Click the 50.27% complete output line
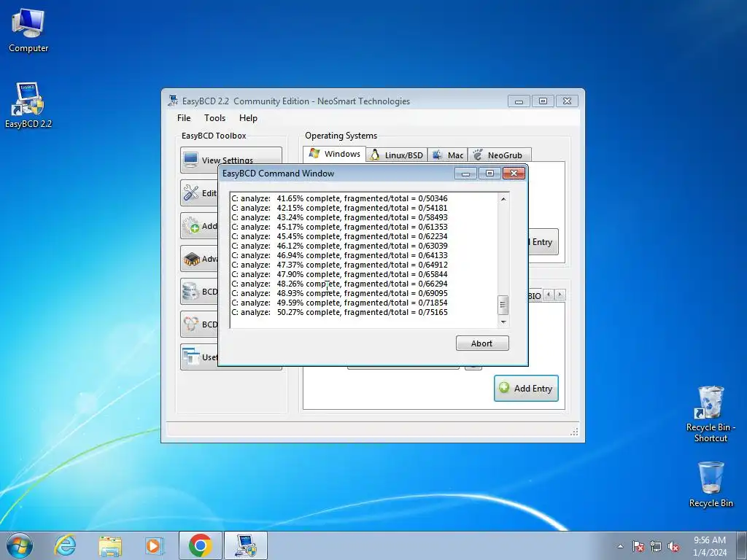 tap(339, 312)
